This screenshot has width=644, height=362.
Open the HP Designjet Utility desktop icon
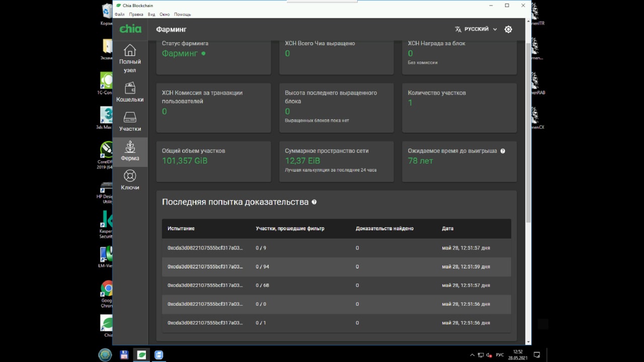coord(106,193)
